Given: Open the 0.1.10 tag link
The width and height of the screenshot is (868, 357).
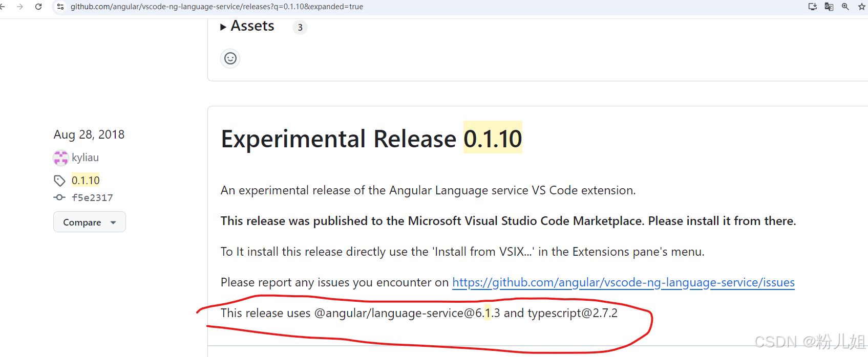Looking at the screenshot, I should coord(86,181).
